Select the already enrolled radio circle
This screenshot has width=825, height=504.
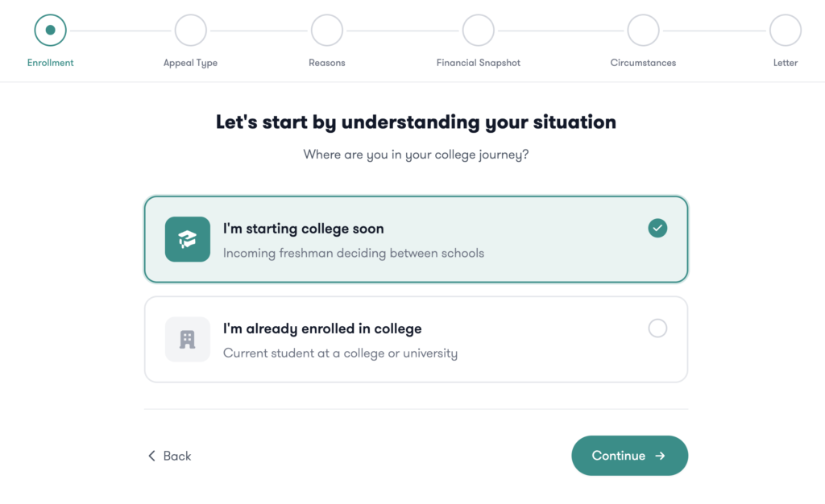point(657,328)
